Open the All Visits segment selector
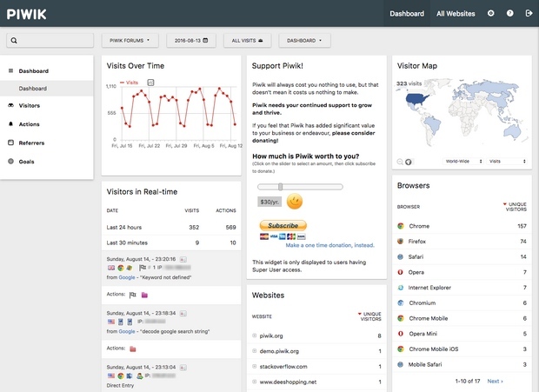The image size is (539, 392). coord(247,41)
